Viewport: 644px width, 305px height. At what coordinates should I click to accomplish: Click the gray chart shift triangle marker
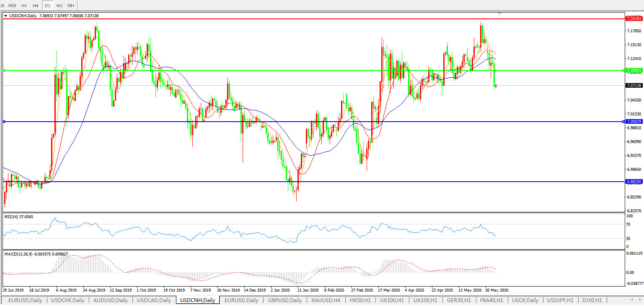499,14
